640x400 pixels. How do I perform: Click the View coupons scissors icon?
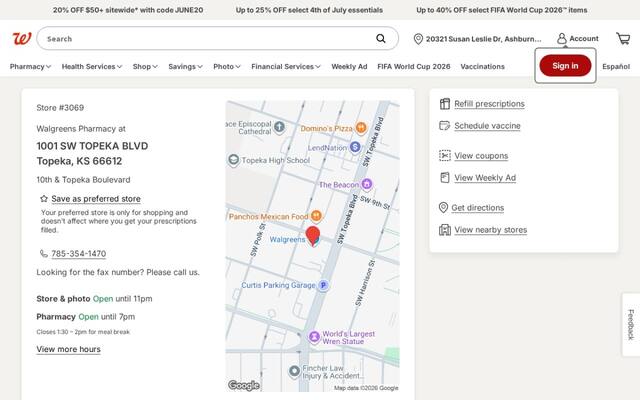pyautogui.click(x=444, y=156)
